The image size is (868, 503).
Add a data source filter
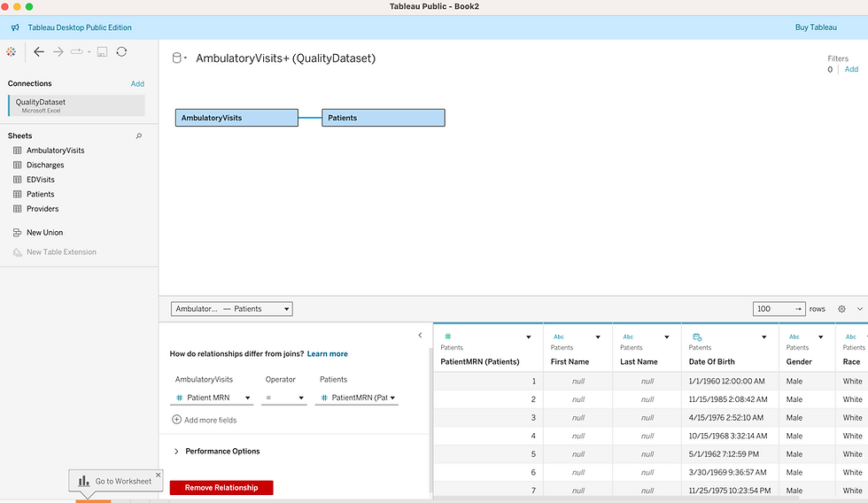(x=851, y=69)
